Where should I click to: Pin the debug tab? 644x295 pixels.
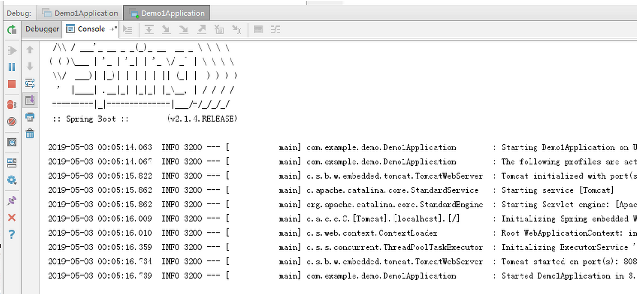click(x=12, y=201)
